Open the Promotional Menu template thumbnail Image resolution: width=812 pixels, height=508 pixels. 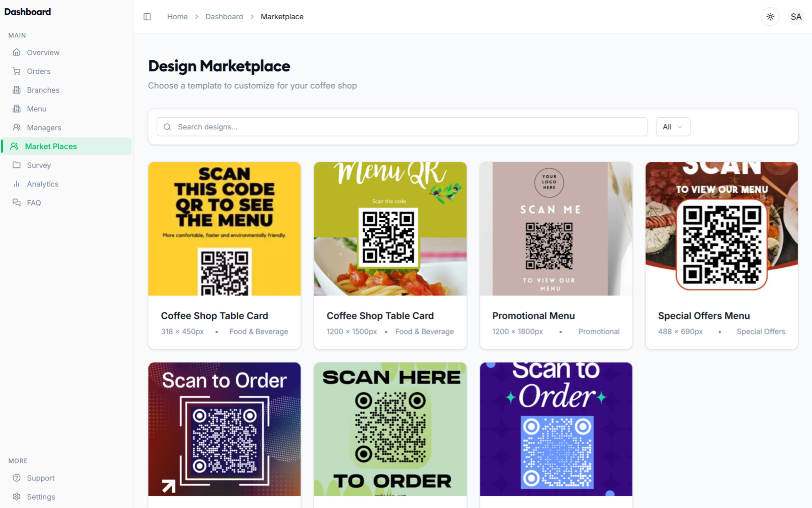pyautogui.click(x=556, y=229)
